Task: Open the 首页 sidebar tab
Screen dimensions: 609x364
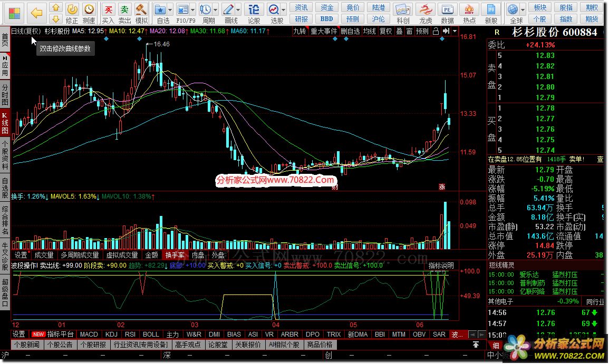Action: click(x=5, y=40)
